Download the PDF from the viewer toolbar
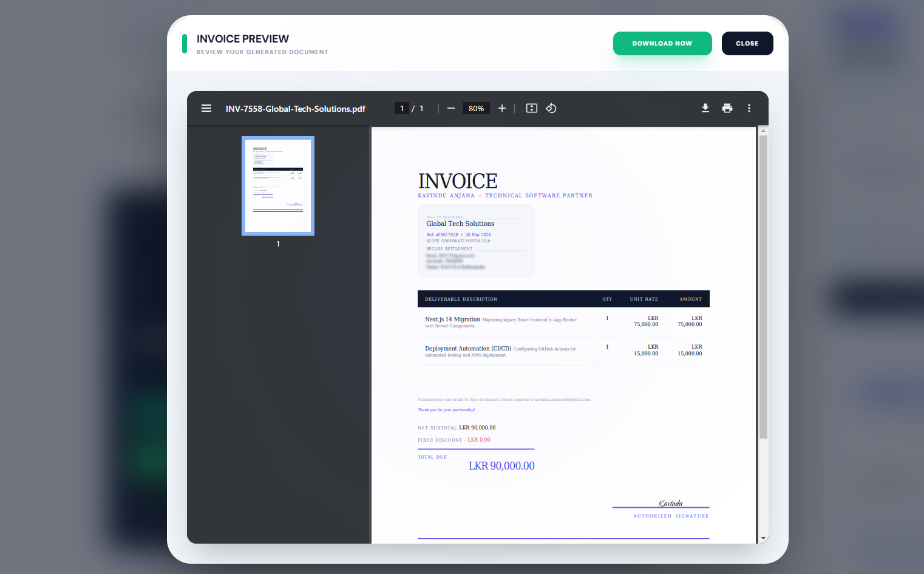 [705, 108]
